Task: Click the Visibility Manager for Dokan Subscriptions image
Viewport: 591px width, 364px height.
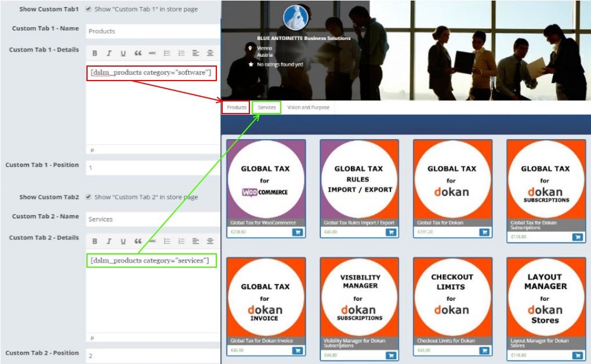Action: [359, 297]
